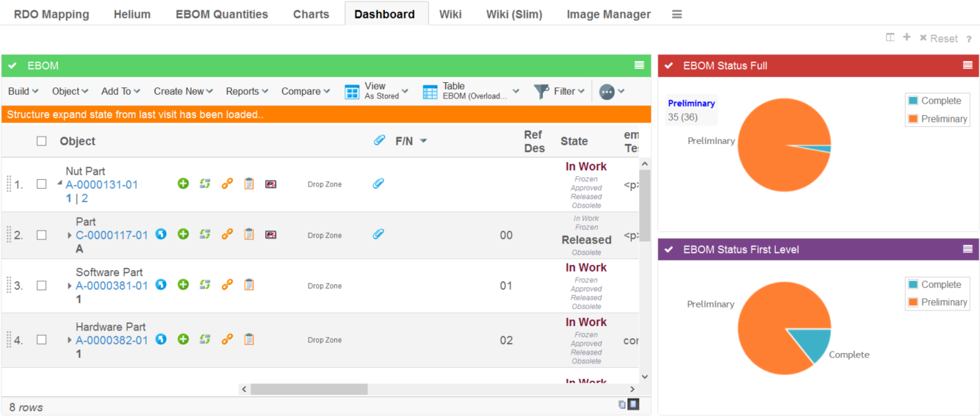Tick the checkbox for row 1 Nut Part
The width and height of the screenshot is (980, 417).
tap(42, 184)
